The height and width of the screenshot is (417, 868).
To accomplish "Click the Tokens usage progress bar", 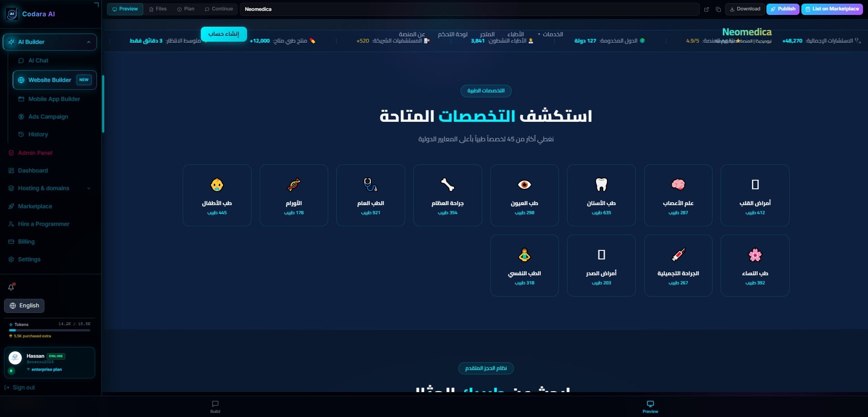I will 49,330.
